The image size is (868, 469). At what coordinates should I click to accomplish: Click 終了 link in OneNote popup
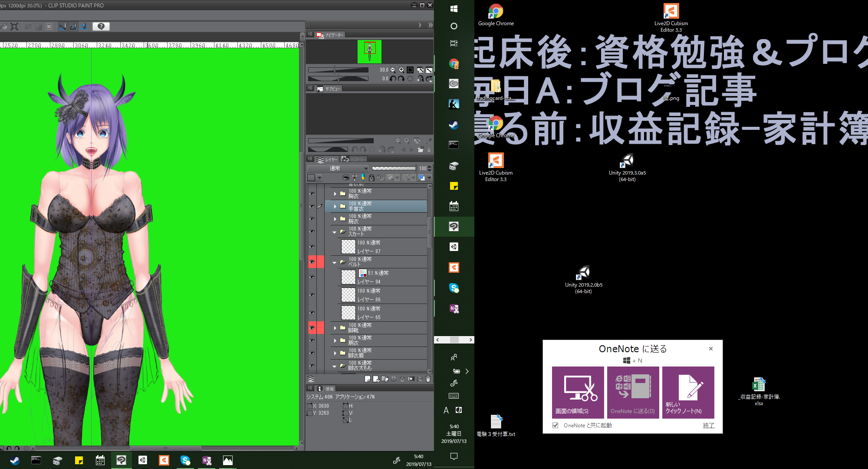708,426
